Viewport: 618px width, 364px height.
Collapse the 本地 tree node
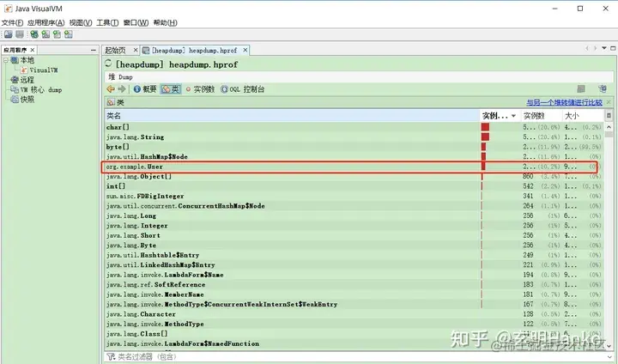pos(6,60)
